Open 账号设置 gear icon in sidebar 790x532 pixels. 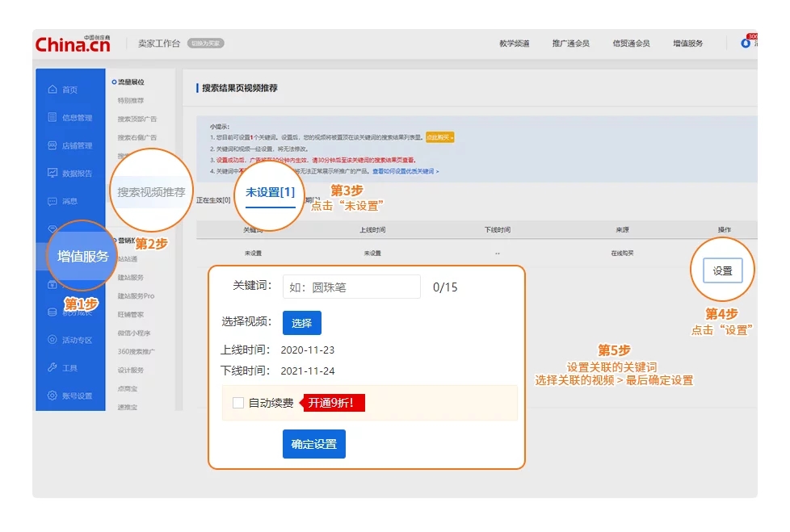53,396
